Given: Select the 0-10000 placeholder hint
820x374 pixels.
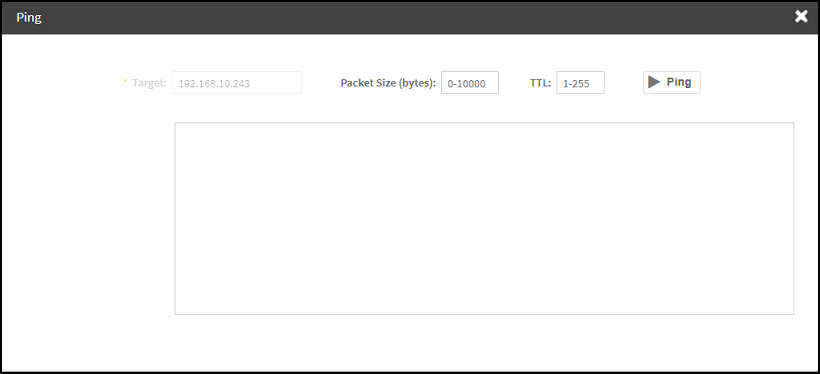Looking at the screenshot, I should tap(466, 83).
